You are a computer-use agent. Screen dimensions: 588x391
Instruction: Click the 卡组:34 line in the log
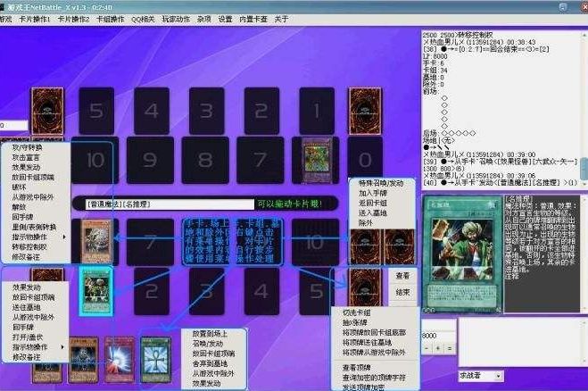click(x=435, y=71)
